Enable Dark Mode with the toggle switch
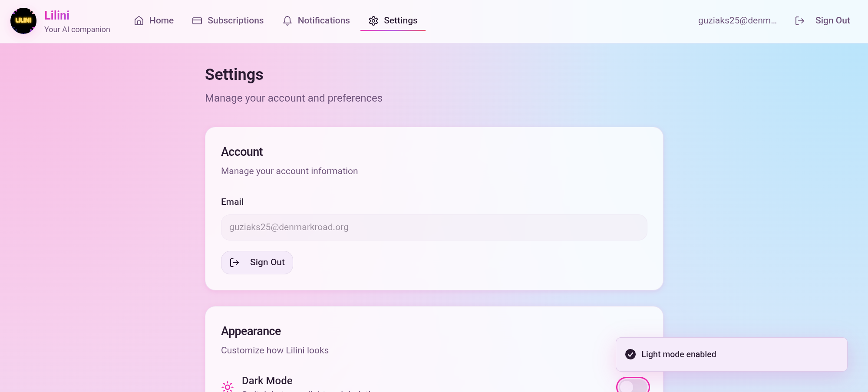The height and width of the screenshot is (392, 868). [633, 385]
